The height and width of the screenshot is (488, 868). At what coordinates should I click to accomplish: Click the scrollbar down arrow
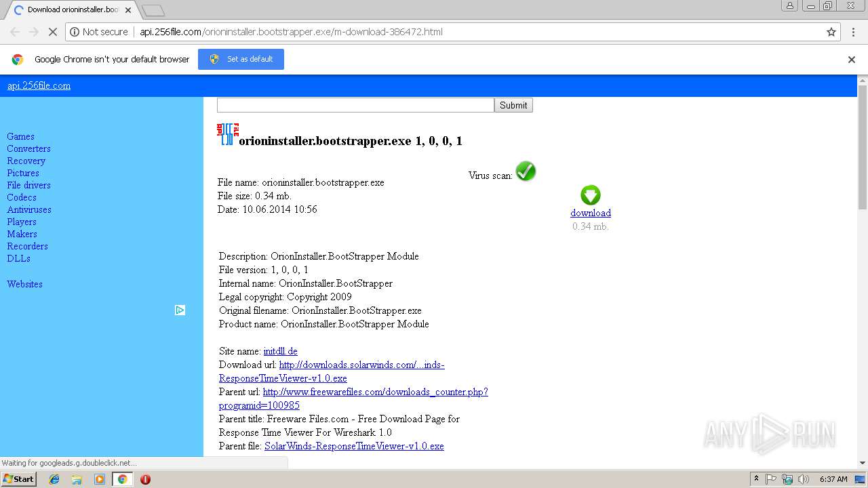coord(863,464)
